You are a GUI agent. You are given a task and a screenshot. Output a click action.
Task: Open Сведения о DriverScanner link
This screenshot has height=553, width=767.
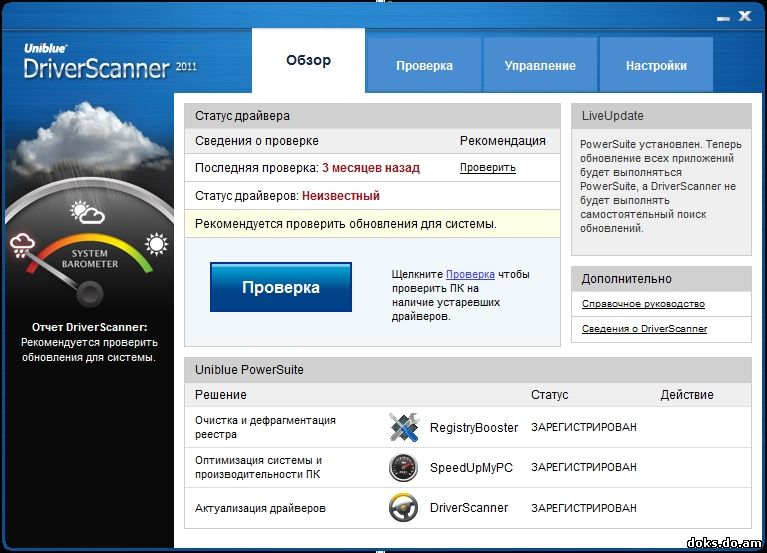pos(644,329)
